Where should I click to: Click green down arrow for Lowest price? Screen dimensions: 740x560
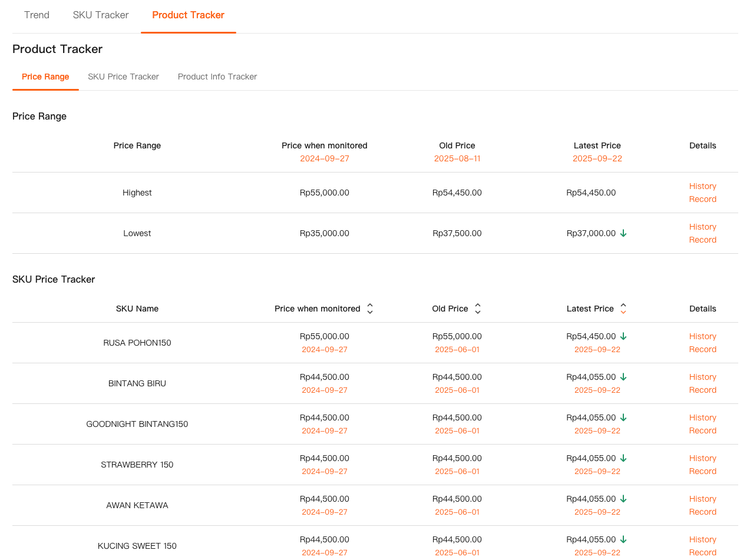623,233
